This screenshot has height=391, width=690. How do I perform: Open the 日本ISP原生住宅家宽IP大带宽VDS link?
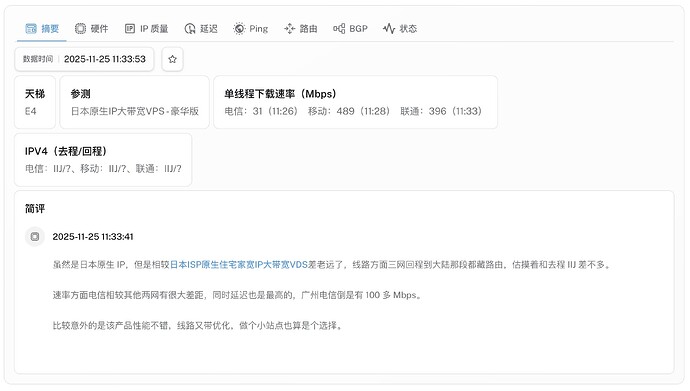tap(239, 264)
